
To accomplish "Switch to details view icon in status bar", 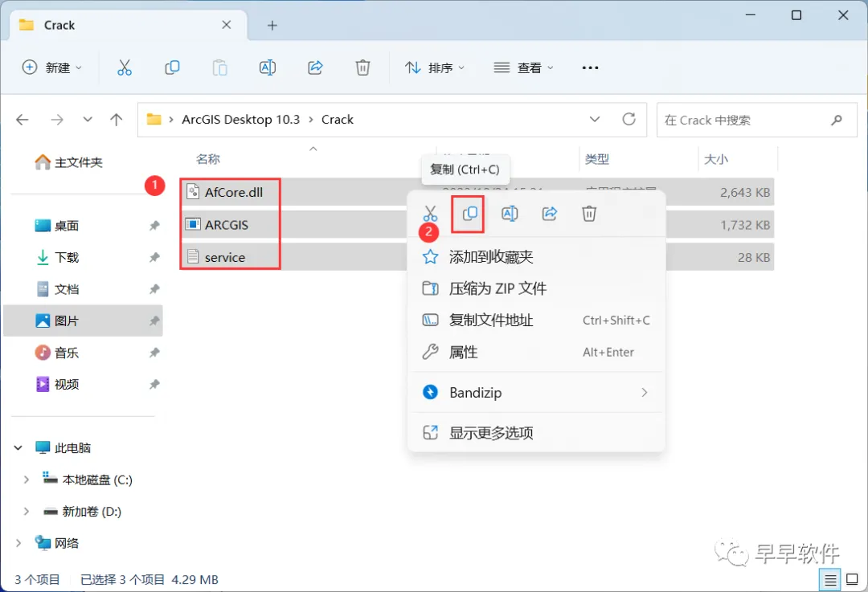I will (x=829, y=580).
